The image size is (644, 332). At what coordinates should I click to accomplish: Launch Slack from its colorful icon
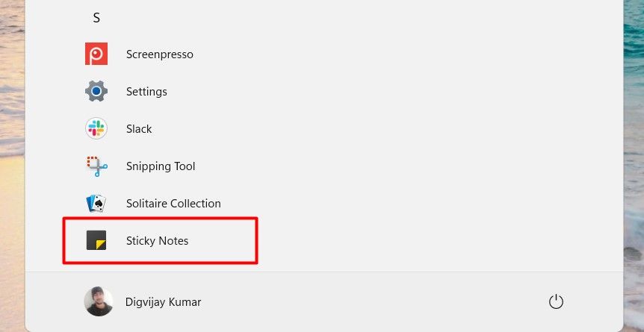(x=96, y=128)
